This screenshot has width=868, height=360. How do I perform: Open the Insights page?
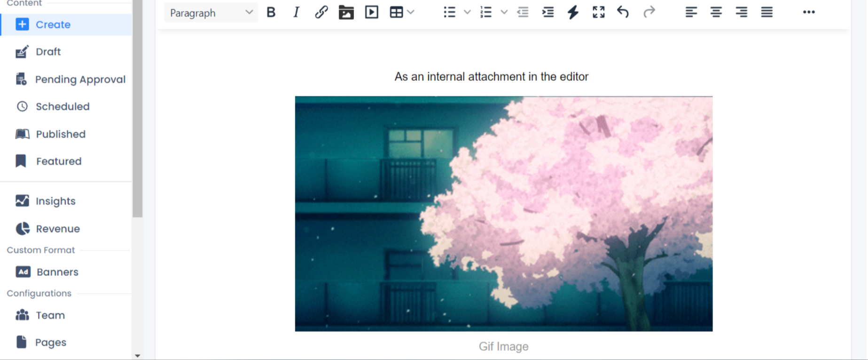(x=55, y=201)
